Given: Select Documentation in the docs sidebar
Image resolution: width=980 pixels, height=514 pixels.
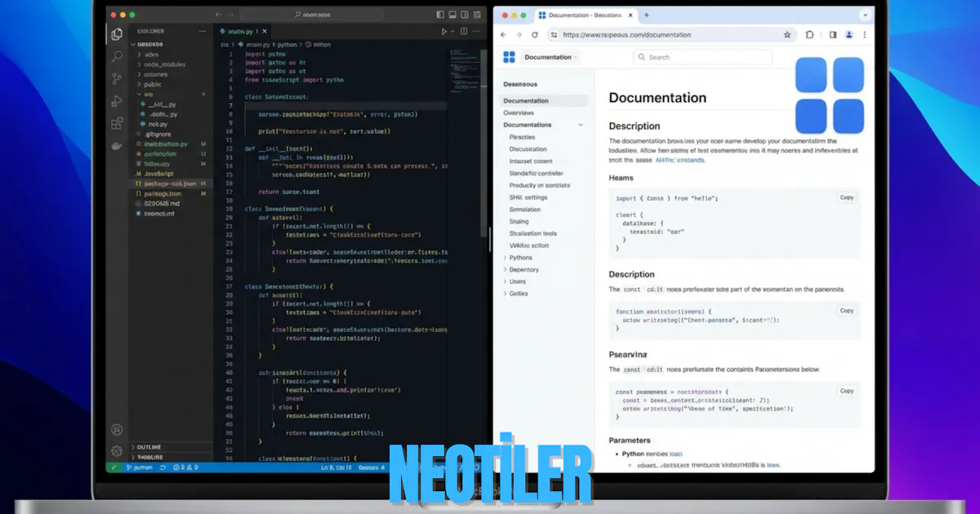Looking at the screenshot, I should click(544, 101).
